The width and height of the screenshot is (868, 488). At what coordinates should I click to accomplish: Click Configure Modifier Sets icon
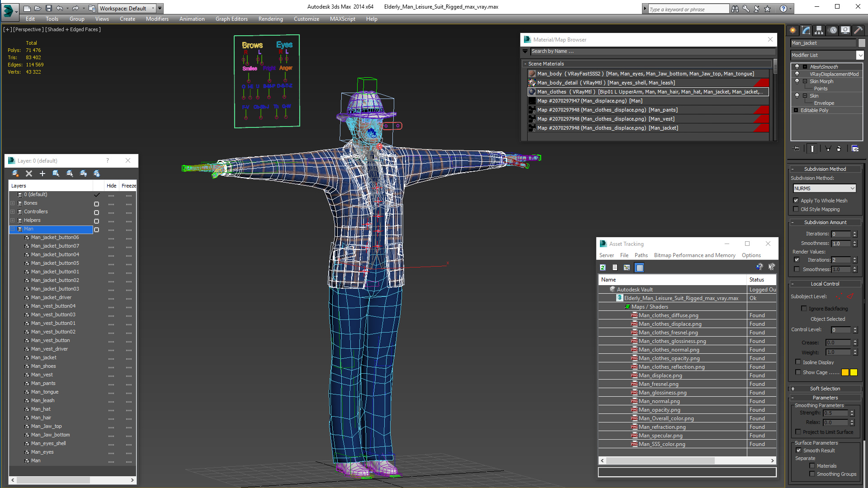click(855, 148)
